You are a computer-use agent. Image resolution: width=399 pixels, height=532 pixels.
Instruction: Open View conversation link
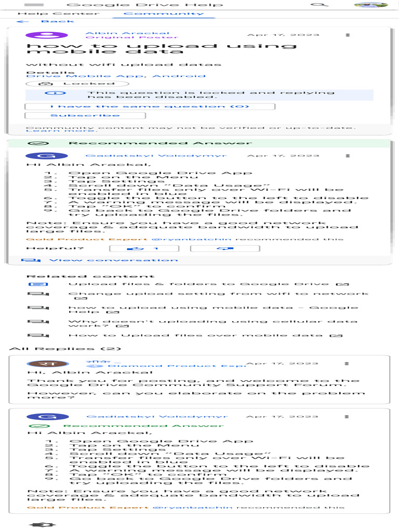pyautogui.click(x=113, y=260)
